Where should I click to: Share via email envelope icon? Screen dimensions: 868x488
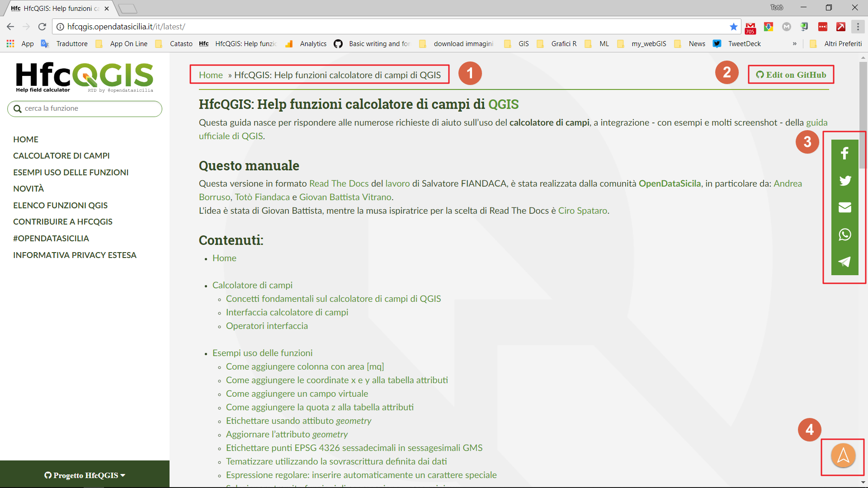[x=844, y=207]
